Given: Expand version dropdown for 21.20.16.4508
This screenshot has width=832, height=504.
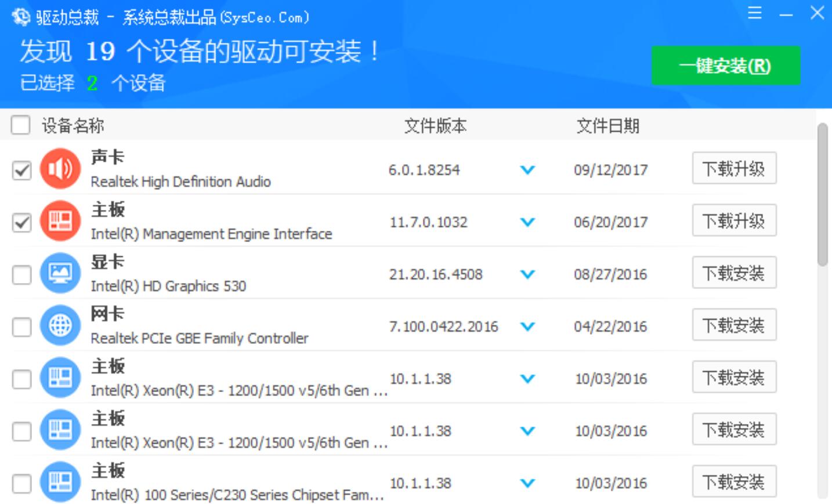Looking at the screenshot, I should 527,274.
